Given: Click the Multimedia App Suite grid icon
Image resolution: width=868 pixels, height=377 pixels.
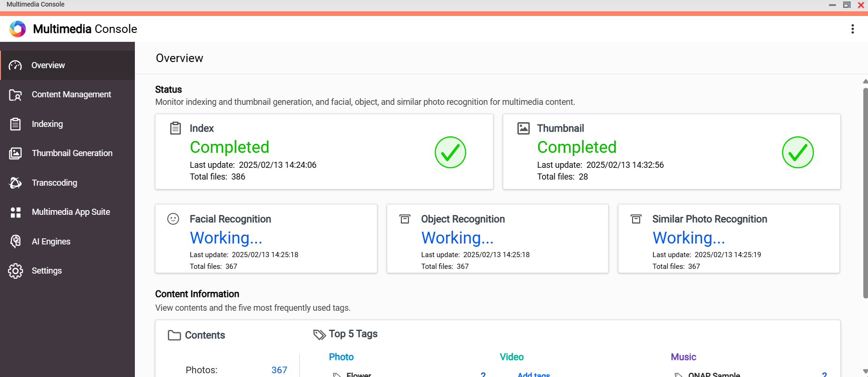Looking at the screenshot, I should click(16, 212).
